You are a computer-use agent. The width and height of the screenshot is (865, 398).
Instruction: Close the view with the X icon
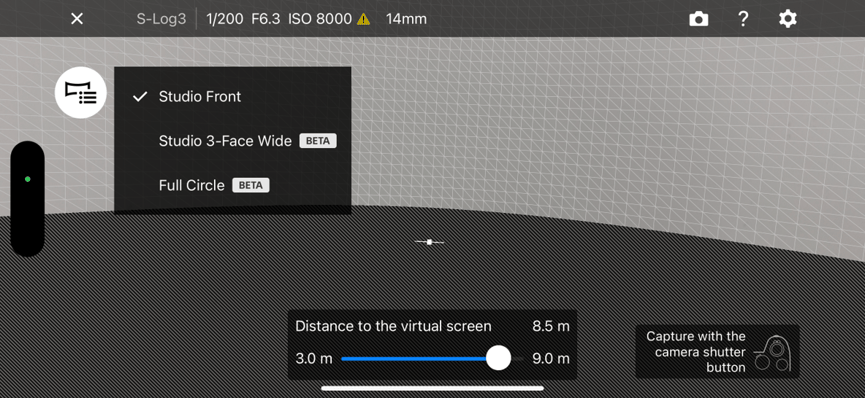77,19
